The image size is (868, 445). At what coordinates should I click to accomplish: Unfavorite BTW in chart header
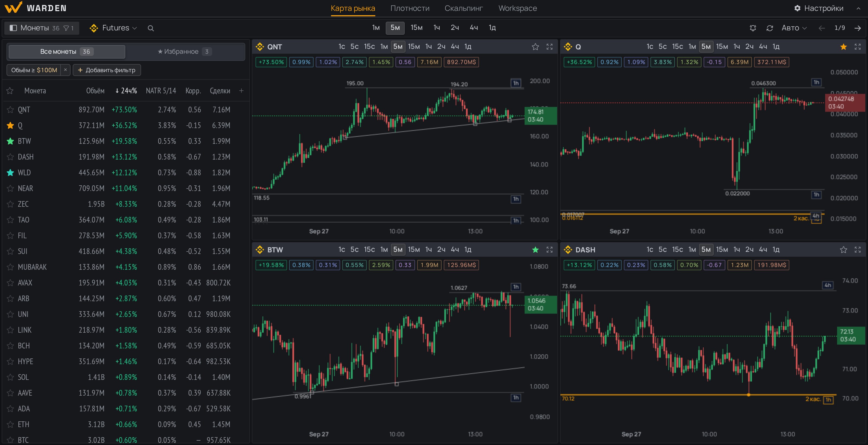pos(535,250)
